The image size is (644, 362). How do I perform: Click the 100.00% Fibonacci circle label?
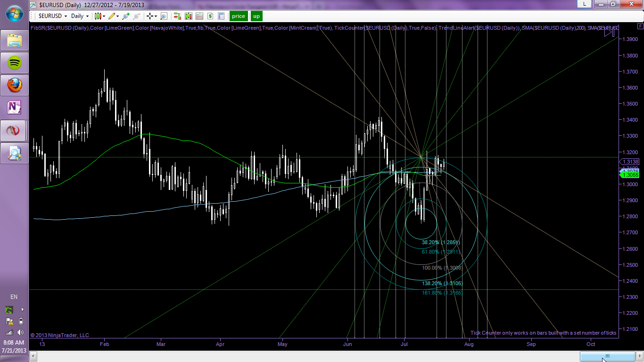442,268
